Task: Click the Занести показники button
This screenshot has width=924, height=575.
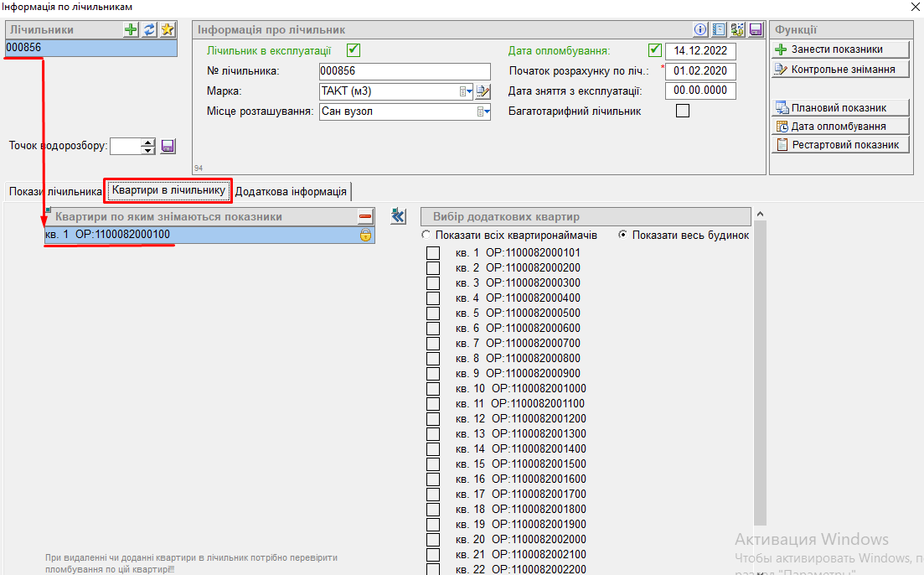Action: [839, 49]
